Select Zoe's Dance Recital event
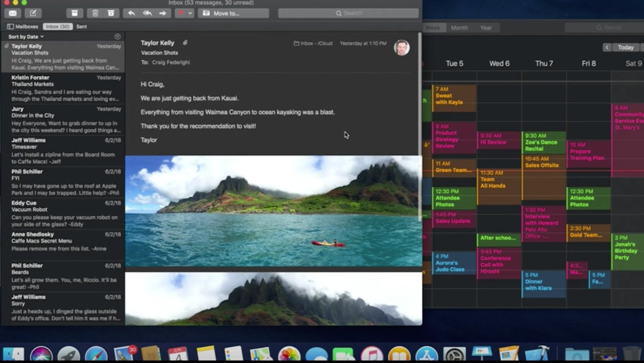 (543, 143)
